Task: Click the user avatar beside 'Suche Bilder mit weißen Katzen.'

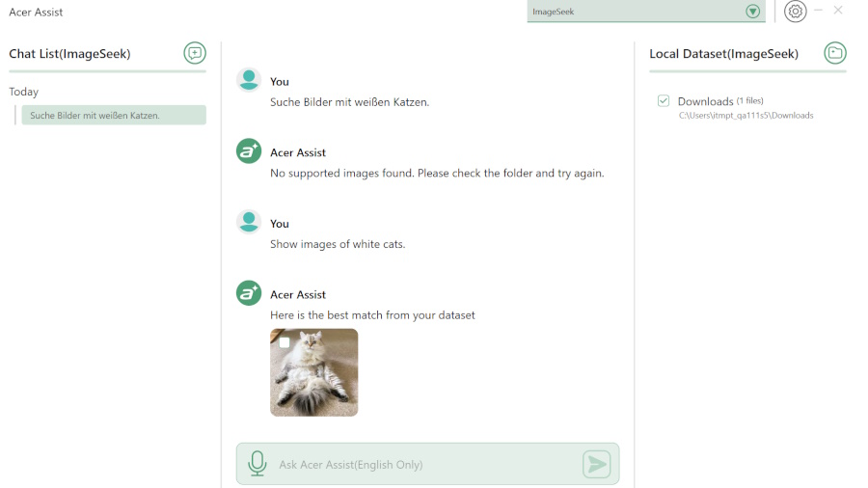Action: click(x=249, y=80)
